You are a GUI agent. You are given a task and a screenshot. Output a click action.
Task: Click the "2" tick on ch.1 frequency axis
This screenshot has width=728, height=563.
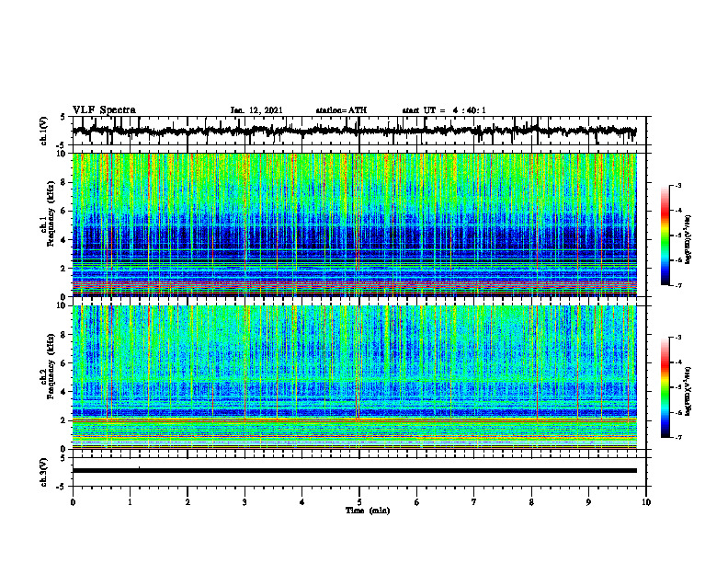tap(64, 268)
